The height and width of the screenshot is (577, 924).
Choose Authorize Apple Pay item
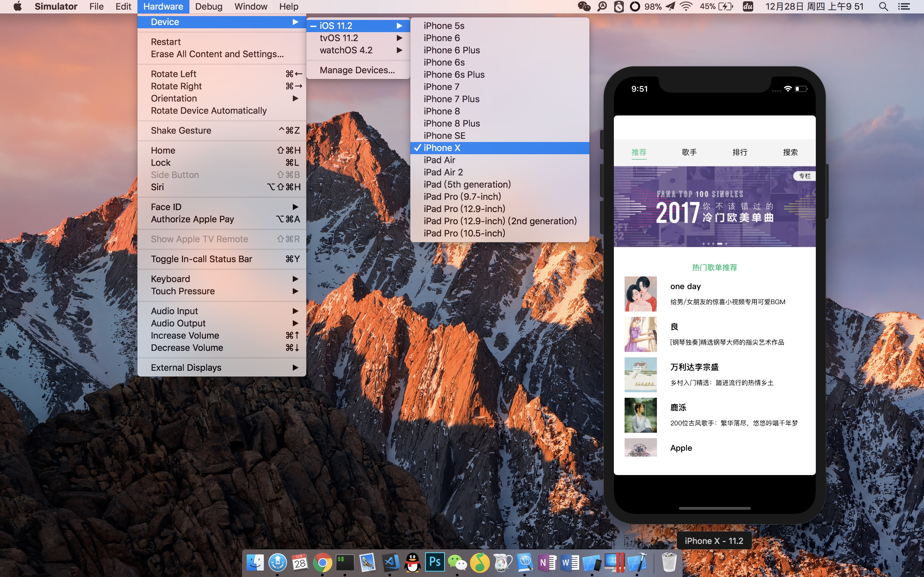click(x=222, y=219)
